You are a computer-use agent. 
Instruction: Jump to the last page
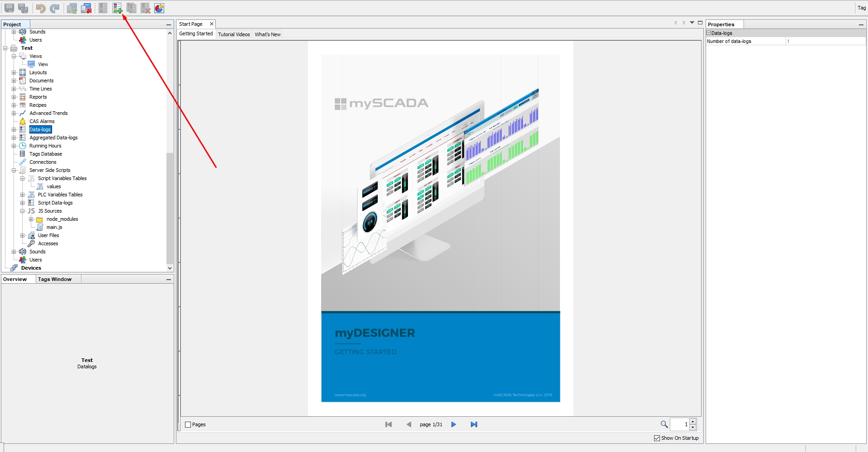point(474,424)
